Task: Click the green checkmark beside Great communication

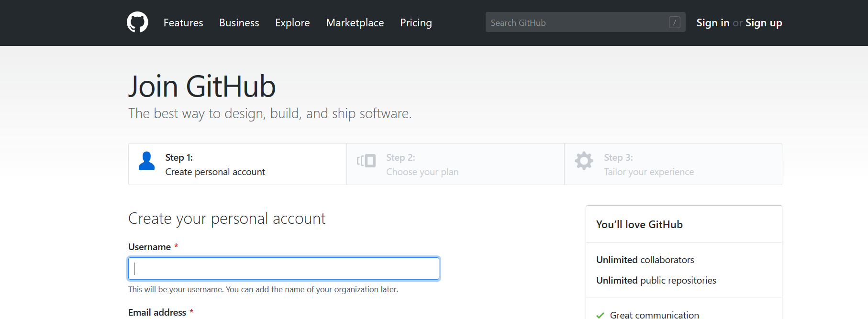Action: tap(600, 315)
